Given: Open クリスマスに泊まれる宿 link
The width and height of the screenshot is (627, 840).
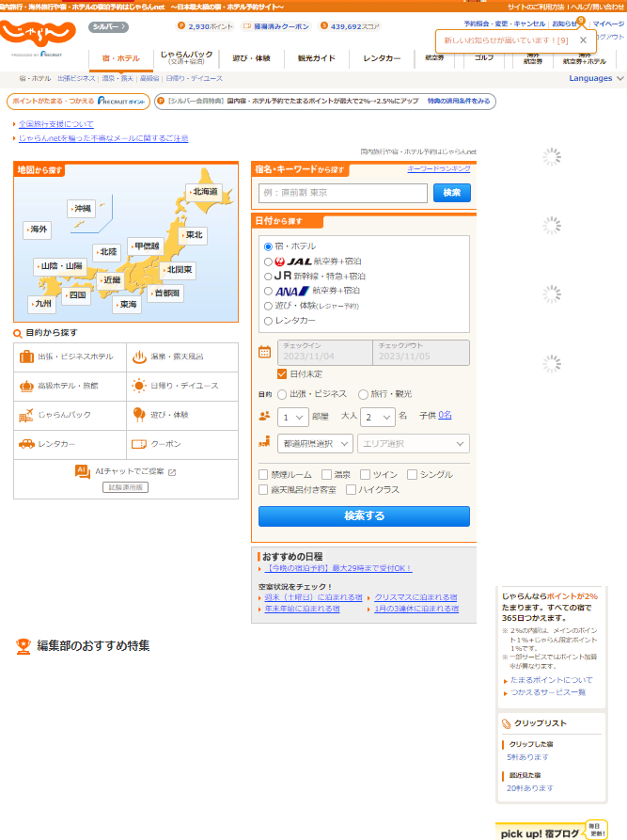Looking at the screenshot, I should pyautogui.click(x=416, y=597).
